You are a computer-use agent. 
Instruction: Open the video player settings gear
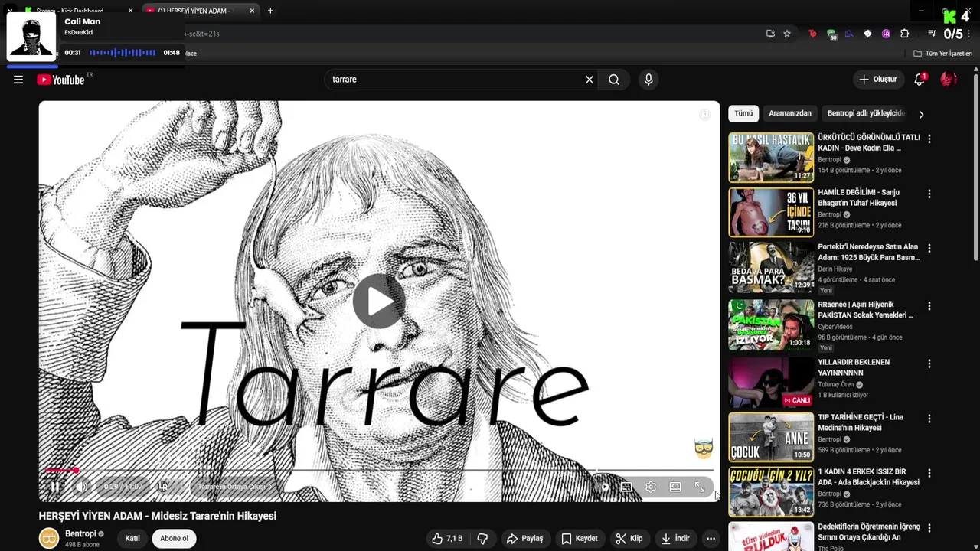pos(651,487)
